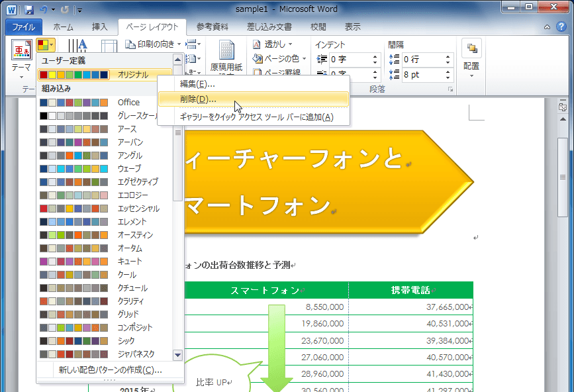Click the 携帯電話 table header
Image resolution: width=574 pixels, height=392 pixels.
pyautogui.click(x=410, y=290)
